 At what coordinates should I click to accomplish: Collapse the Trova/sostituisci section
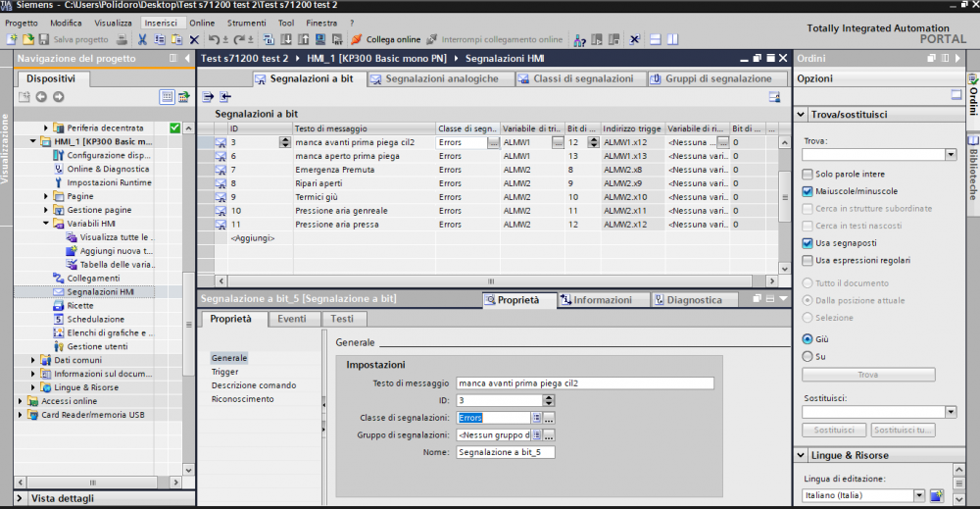click(802, 115)
